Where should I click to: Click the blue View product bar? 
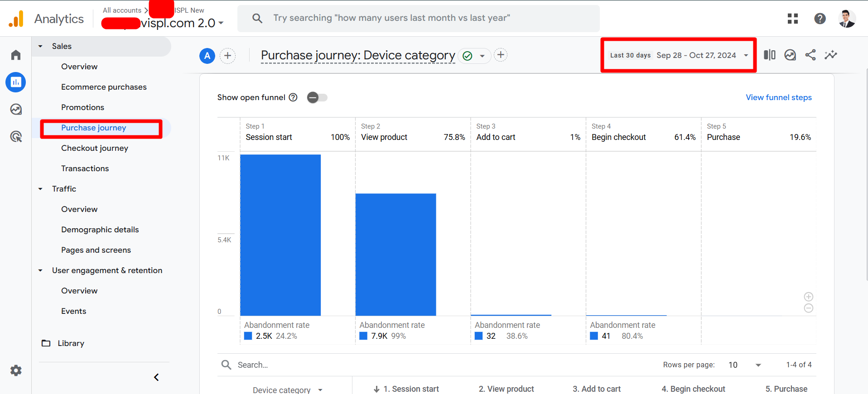coord(395,254)
